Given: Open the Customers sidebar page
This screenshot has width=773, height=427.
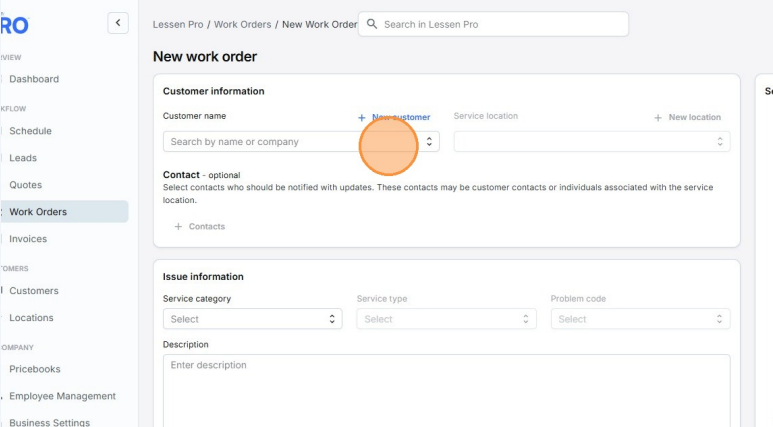Looking at the screenshot, I should [x=34, y=291].
